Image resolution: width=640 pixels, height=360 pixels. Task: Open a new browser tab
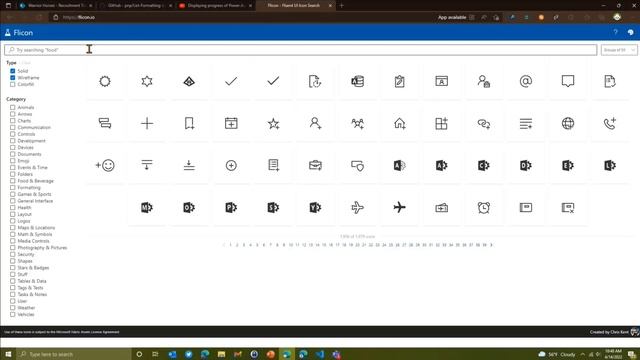pyautogui.click(x=342, y=6)
